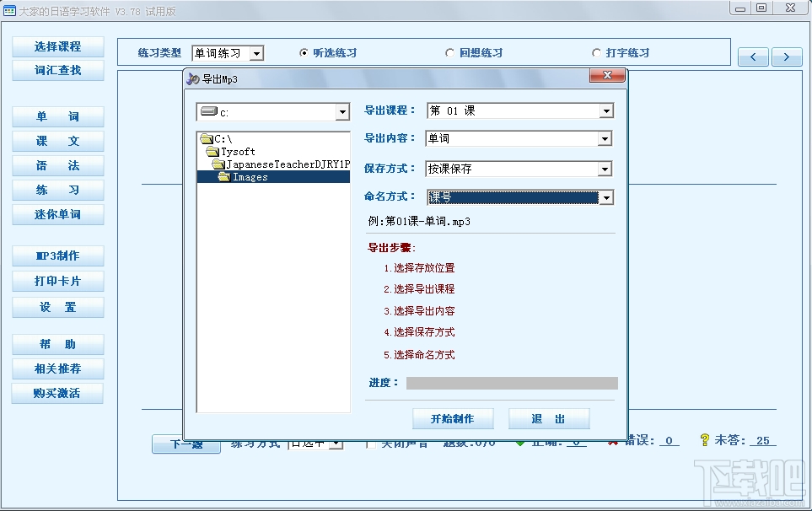Select the C:\ folder in tree
Viewport: 812px width, 511px height.
click(217, 139)
